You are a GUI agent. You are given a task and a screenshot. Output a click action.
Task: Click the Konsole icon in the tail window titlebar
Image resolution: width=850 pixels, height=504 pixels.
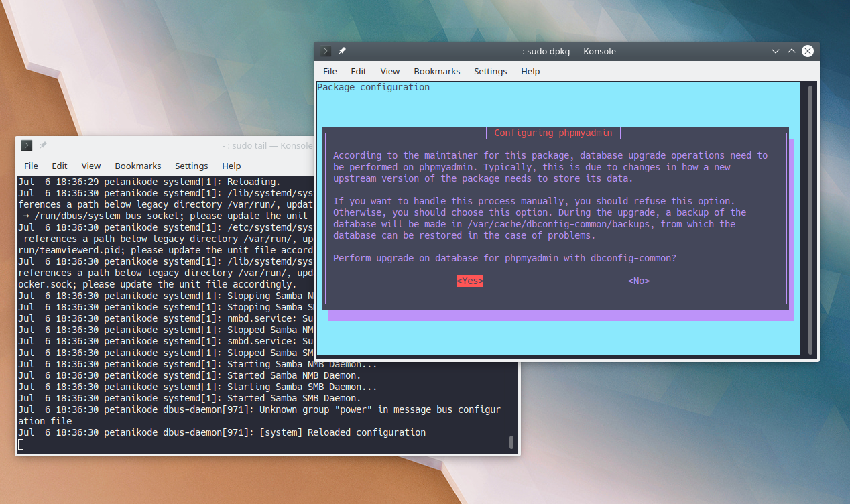(26, 145)
